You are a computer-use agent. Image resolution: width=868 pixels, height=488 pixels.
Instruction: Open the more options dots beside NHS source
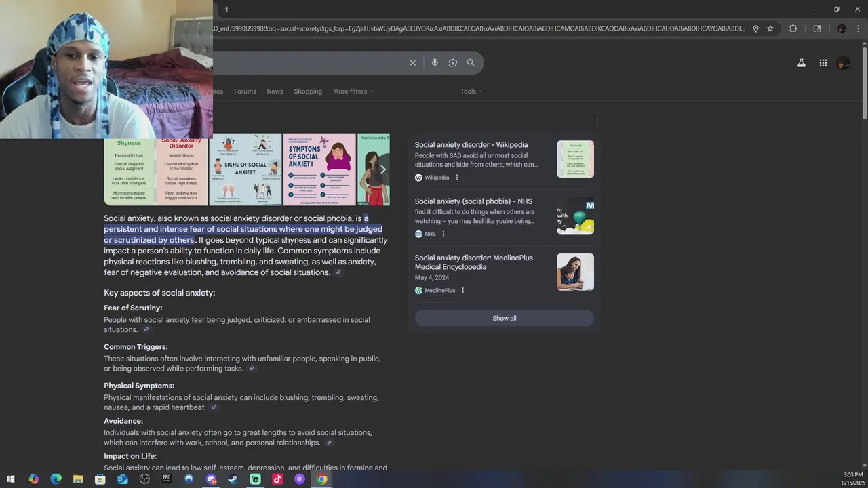coord(443,234)
